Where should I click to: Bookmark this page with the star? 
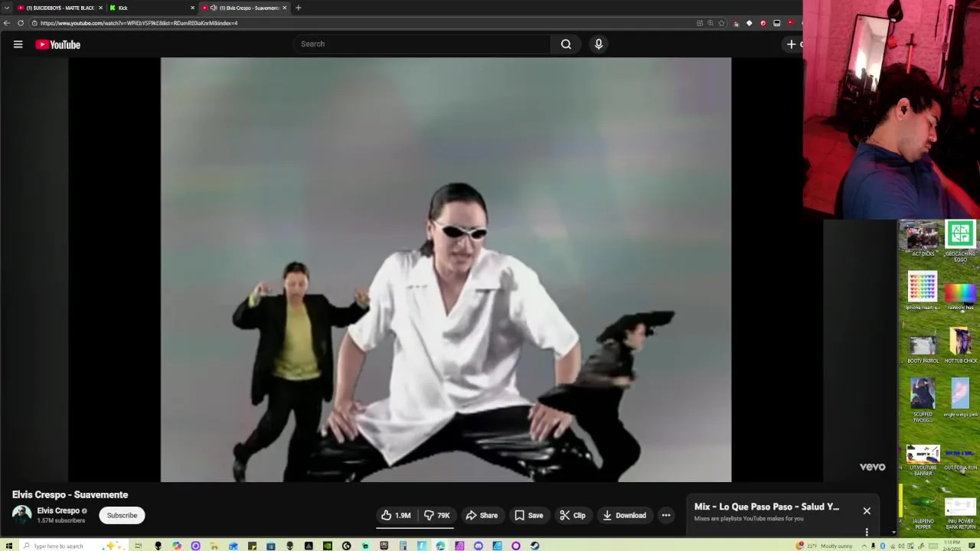[x=720, y=23]
